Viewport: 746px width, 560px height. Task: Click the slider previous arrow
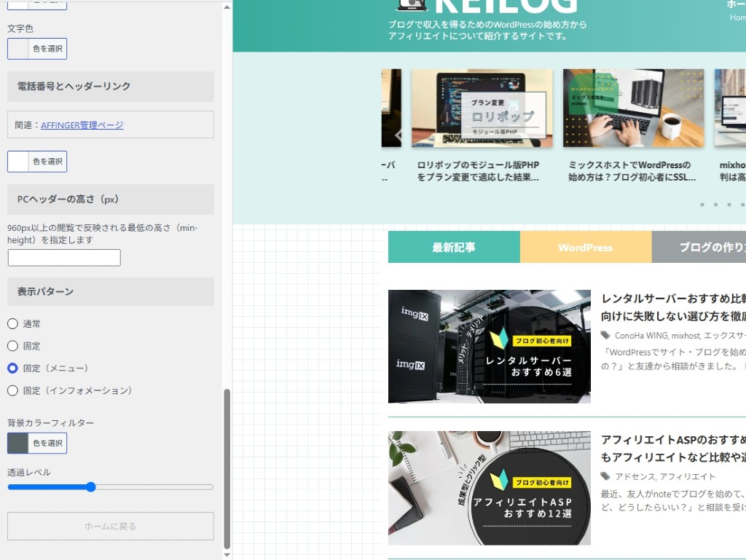tap(398, 135)
